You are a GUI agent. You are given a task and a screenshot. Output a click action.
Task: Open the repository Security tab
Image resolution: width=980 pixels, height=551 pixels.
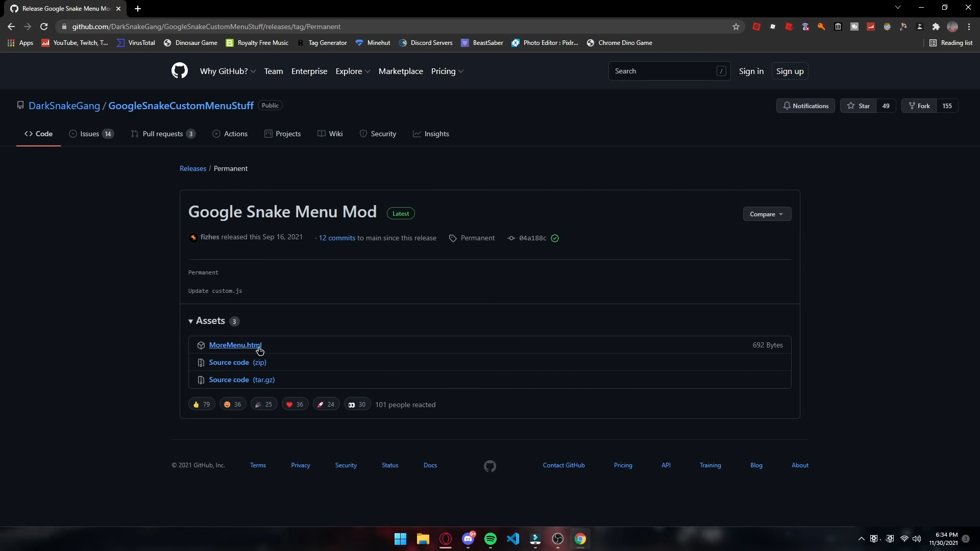click(378, 134)
